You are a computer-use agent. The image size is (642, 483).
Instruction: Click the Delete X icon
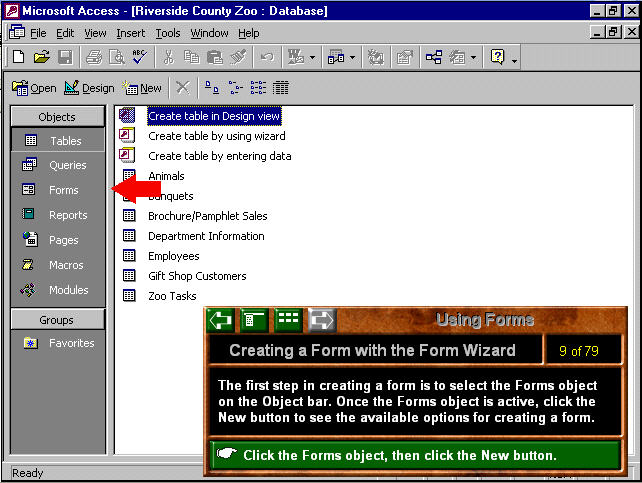[183, 87]
